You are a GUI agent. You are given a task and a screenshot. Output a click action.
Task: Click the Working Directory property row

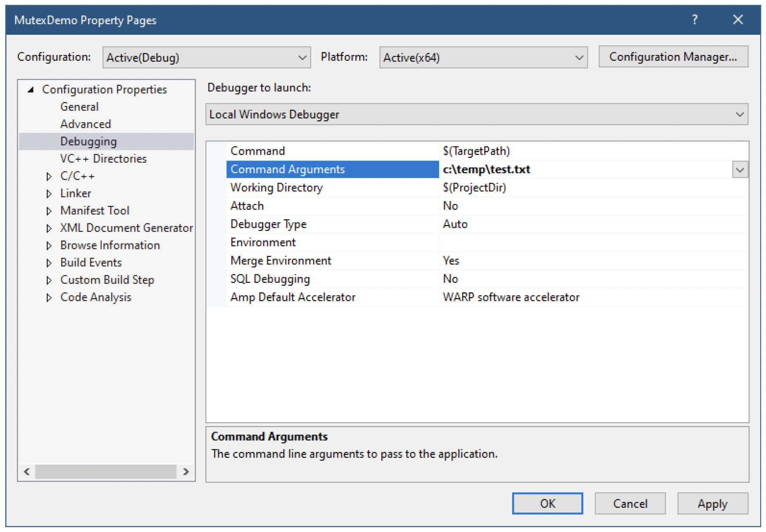(x=276, y=188)
